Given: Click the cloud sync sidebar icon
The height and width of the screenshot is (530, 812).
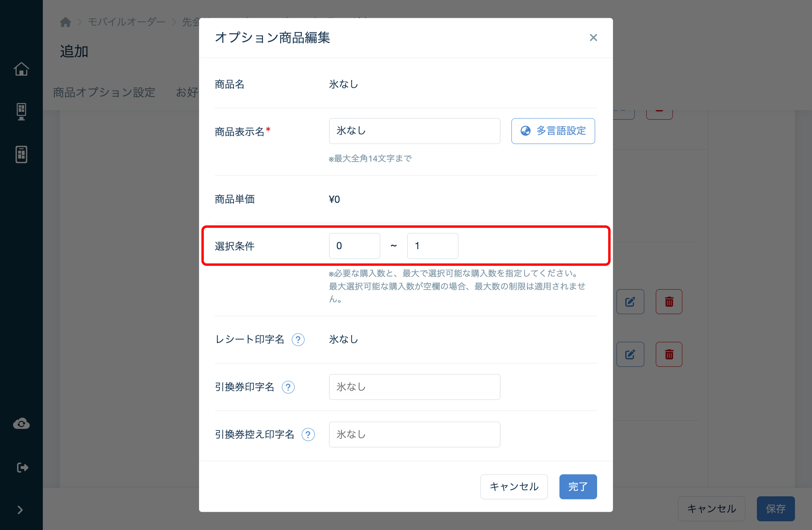Looking at the screenshot, I should tap(21, 424).
